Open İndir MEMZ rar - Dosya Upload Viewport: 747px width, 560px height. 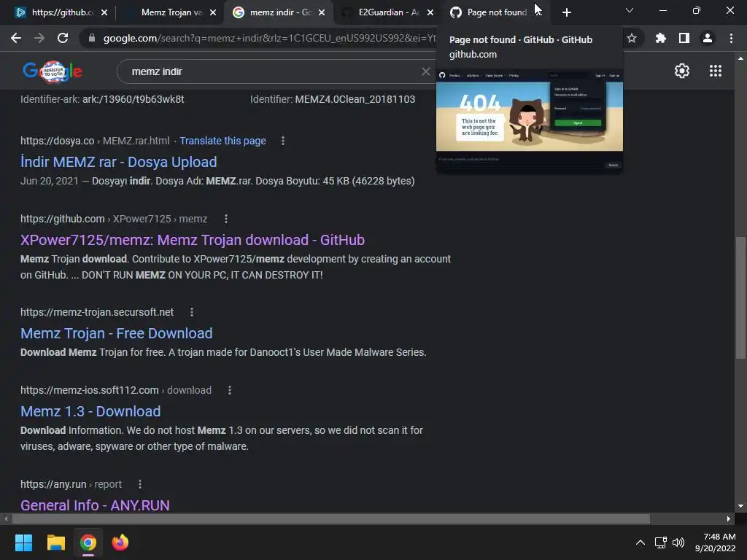click(119, 162)
